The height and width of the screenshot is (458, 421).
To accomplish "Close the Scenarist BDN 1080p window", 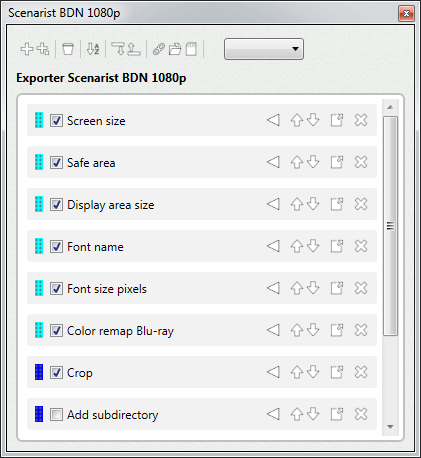I will 406,14.
